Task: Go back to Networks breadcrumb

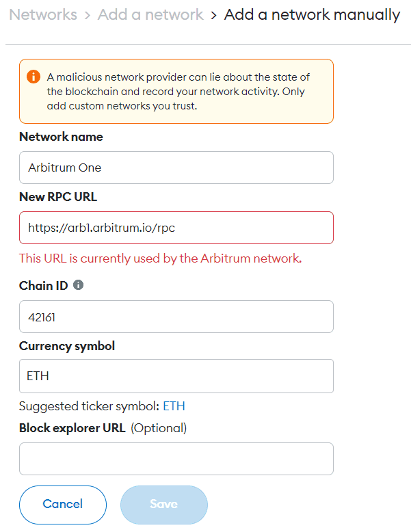Action: tap(43, 14)
